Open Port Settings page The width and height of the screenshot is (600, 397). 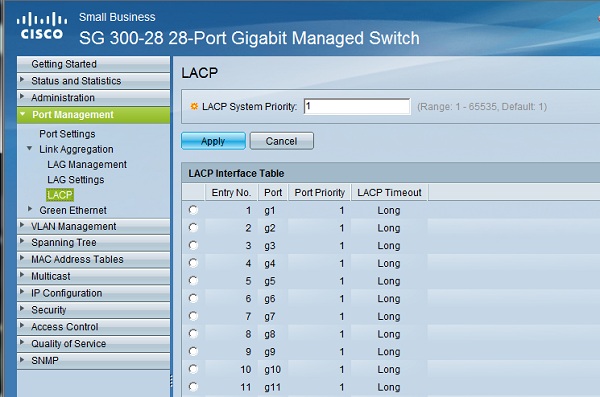pos(67,134)
